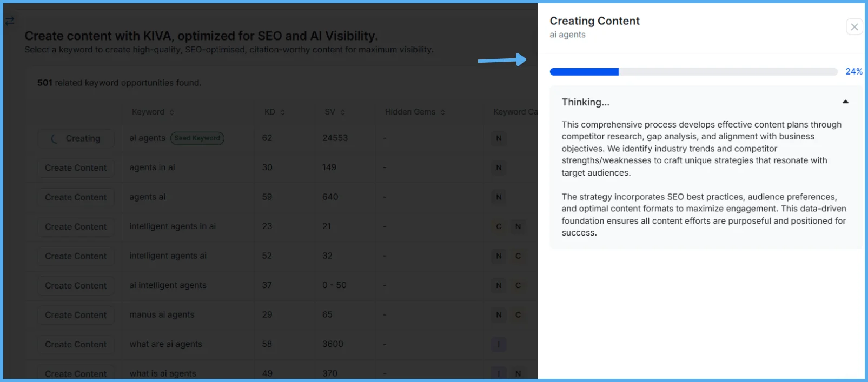This screenshot has width=868, height=382.
Task: Create Content for 'agents in ai'
Action: tap(76, 168)
